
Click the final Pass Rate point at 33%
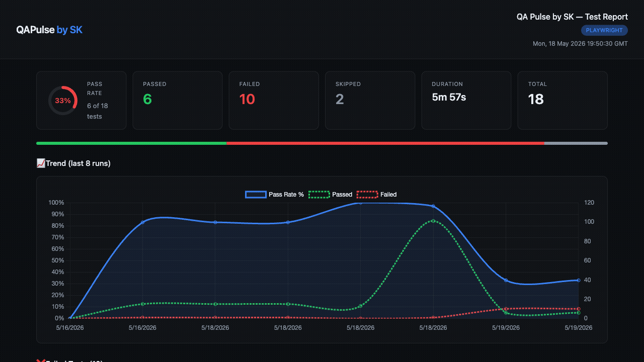click(578, 280)
